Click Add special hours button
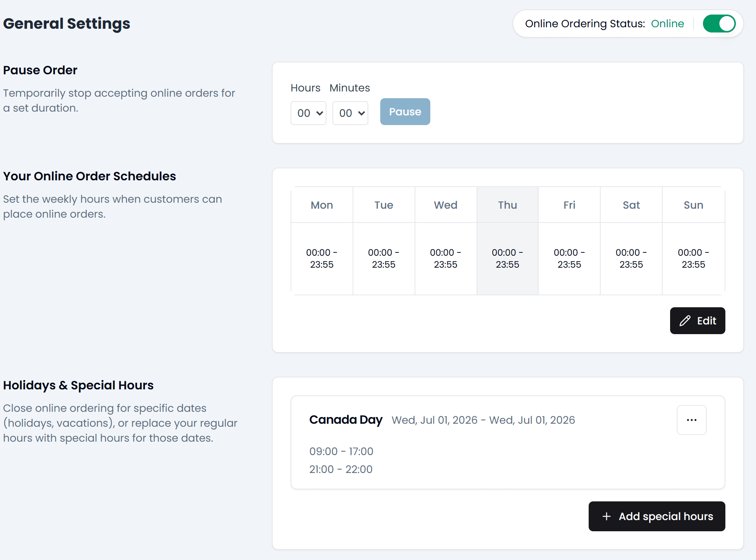This screenshot has width=756, height=560. coord(657,516)
